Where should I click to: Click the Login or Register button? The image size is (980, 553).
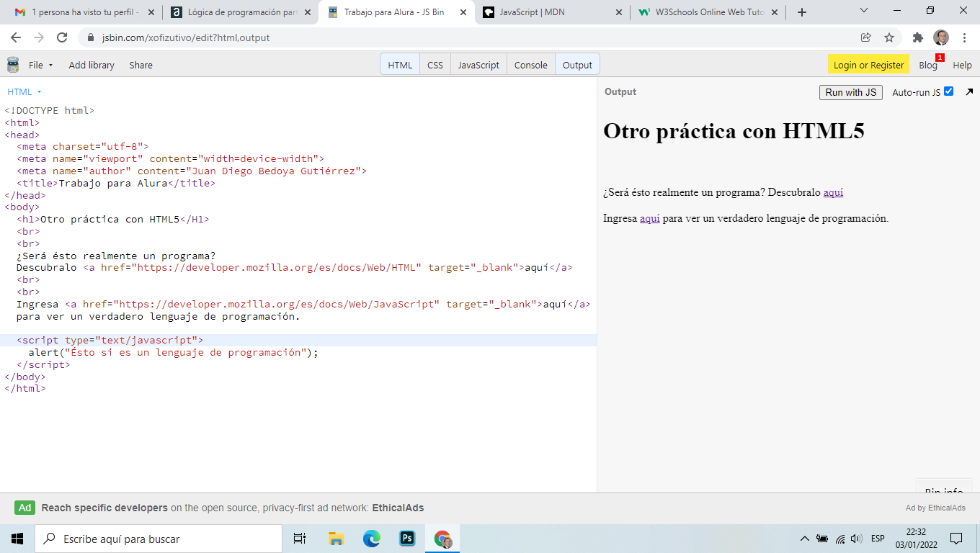(868, 65)
